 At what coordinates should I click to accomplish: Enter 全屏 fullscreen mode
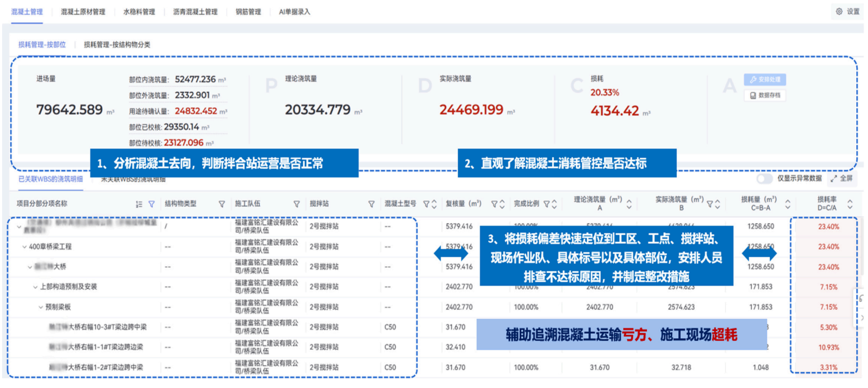pyautogui.click(x=842, y=178)
